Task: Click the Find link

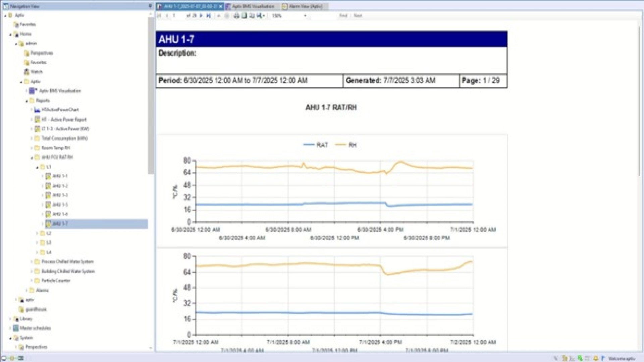Action: (343, 15)
